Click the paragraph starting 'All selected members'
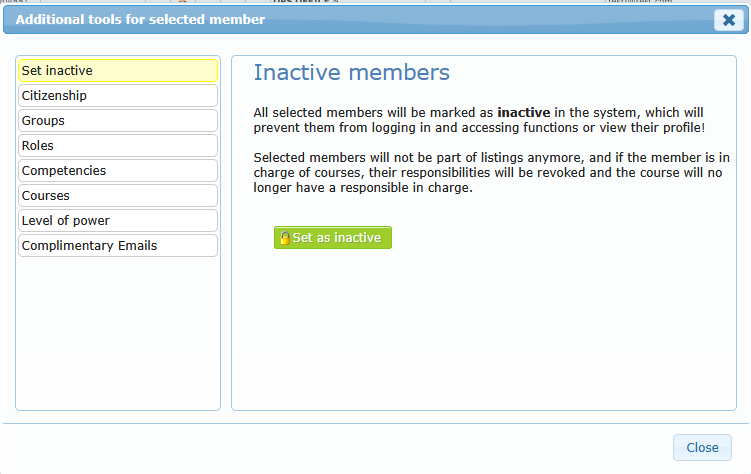 point(479,120)
